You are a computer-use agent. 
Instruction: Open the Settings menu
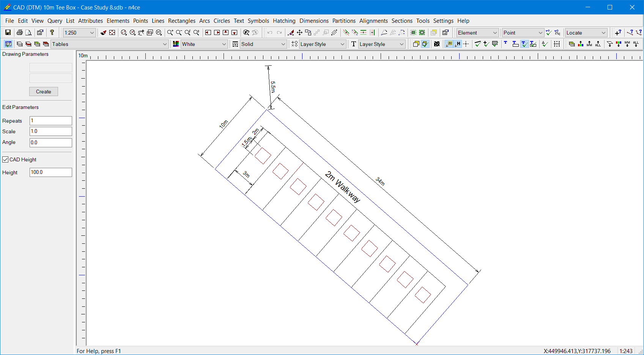[443, 21]
